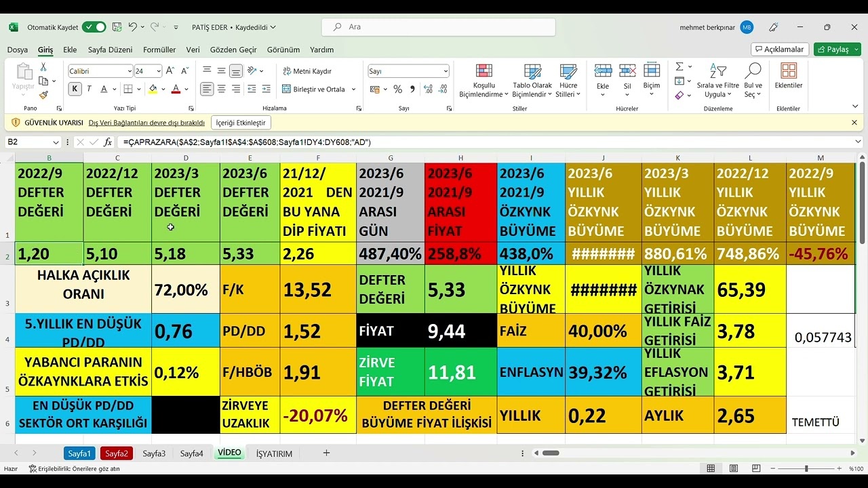Open the Sayfa1 sheet tab
The height and width of the screenshot is (488, 868).
pos(79,453)
